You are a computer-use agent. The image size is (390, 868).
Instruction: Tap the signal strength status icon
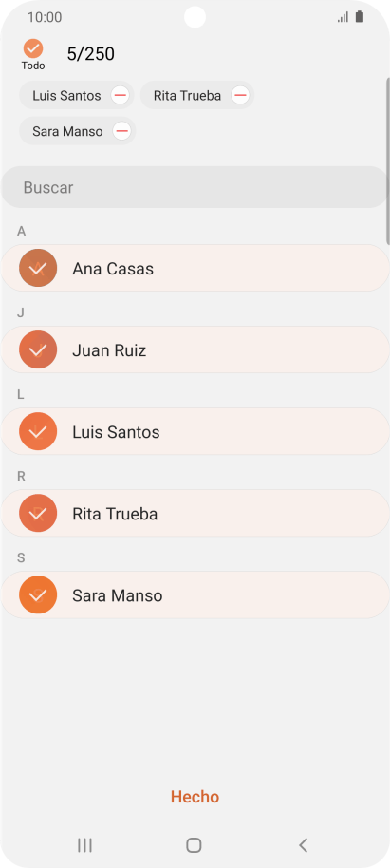click(x=343, y=17)
